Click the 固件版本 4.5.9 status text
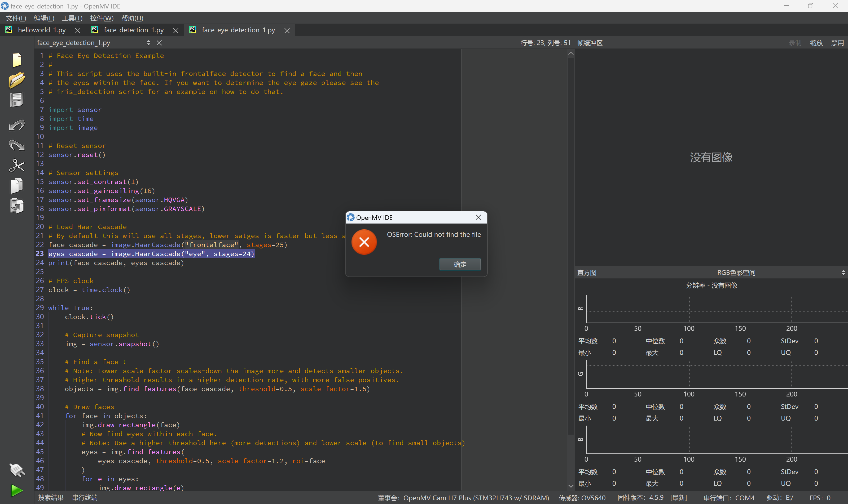 (x=652, y=498)
